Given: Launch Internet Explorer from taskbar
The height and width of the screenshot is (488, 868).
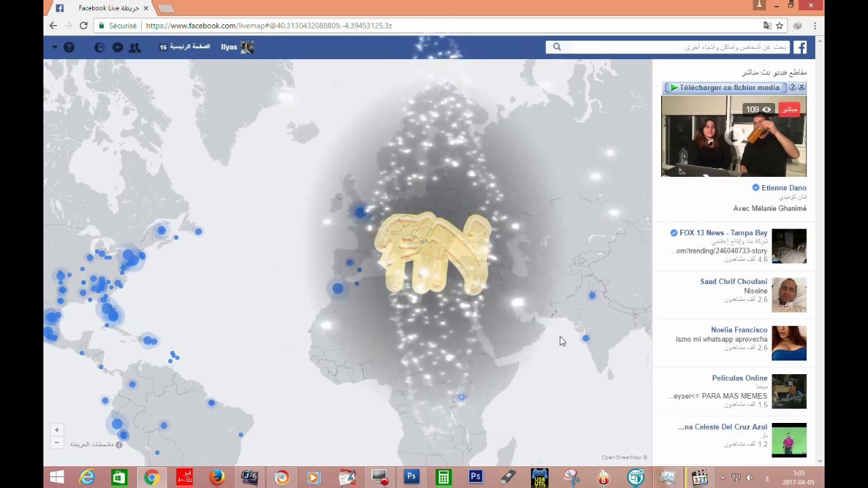Looking at the screenshot, I should pyautogui.click(x=87, y=478).
